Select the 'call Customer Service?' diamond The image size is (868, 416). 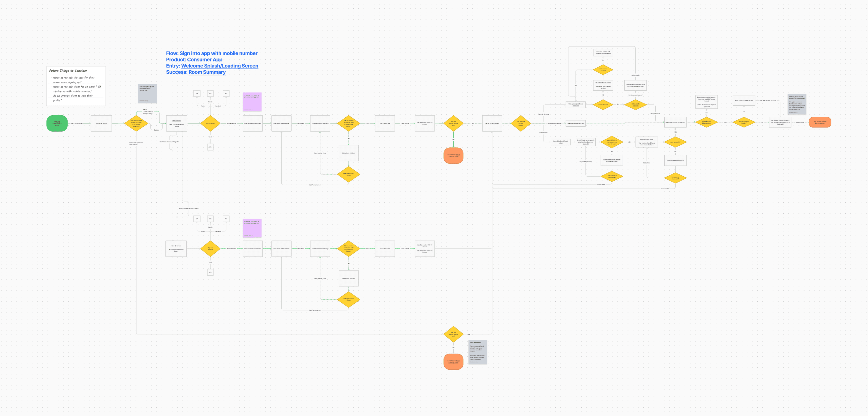pyautogui.click(x=603, y=70)
